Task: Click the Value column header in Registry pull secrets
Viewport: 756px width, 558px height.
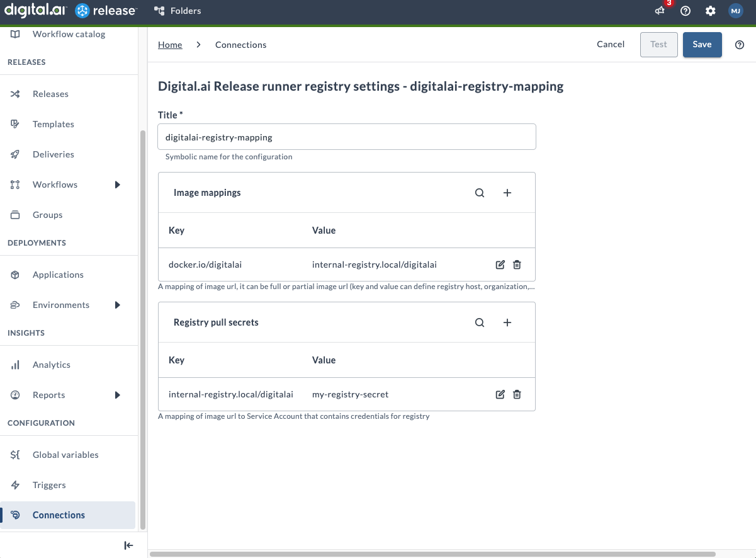Action: pos(324,360)
